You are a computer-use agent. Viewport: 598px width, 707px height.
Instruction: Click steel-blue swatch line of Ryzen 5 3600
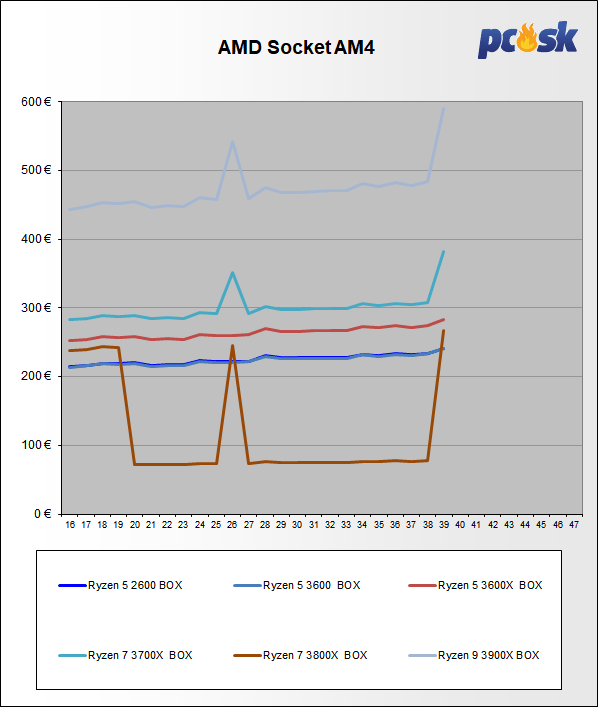pos(247,585)
